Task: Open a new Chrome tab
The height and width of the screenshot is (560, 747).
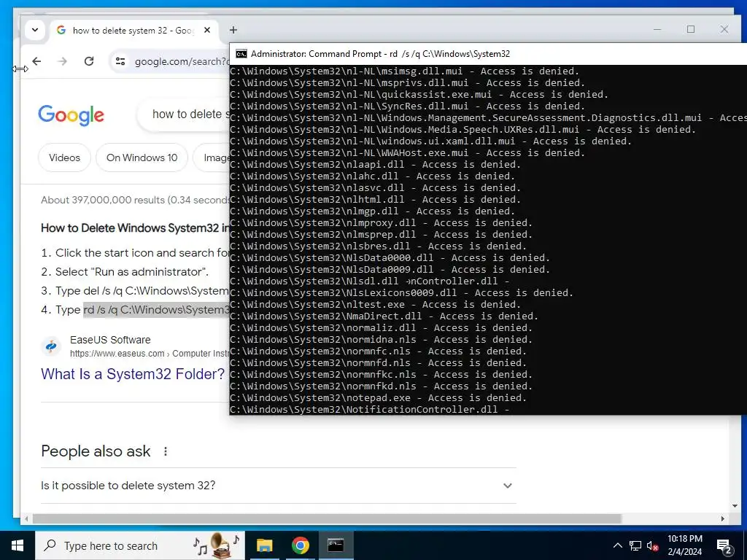Action: 233,30
